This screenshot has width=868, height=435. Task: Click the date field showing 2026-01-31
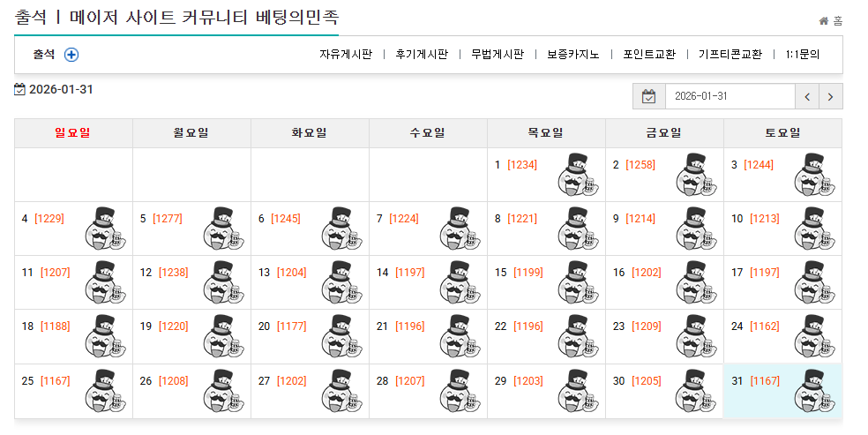coord(730,96)
